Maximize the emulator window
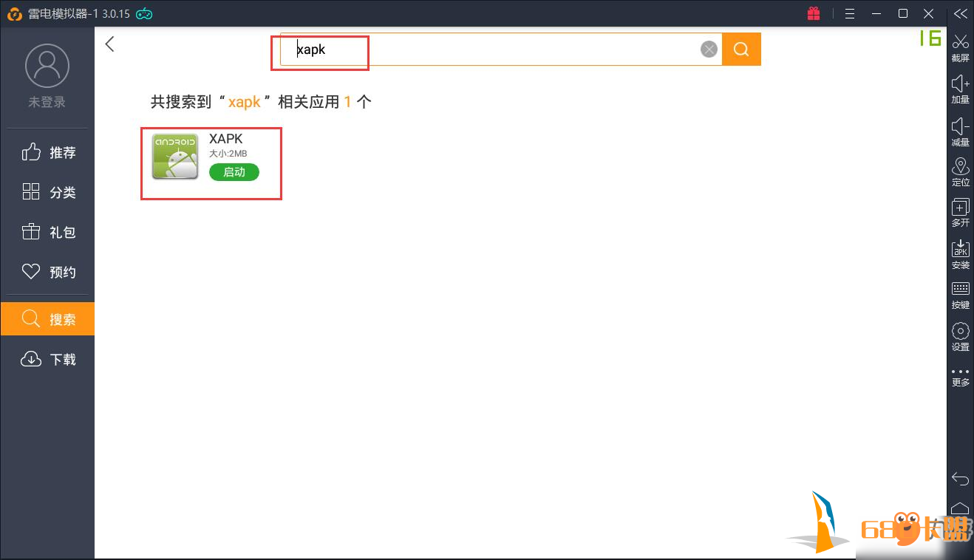This screenshot has width=974, height=560. (x=902, y=13)
